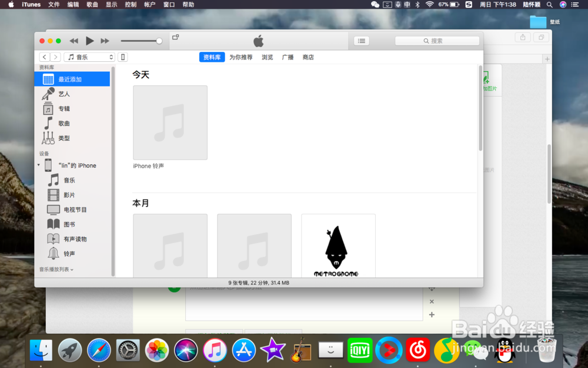Open the MiniPlayer window icon
This screenshot has width=588, height=368.
(x=175, y=37)
